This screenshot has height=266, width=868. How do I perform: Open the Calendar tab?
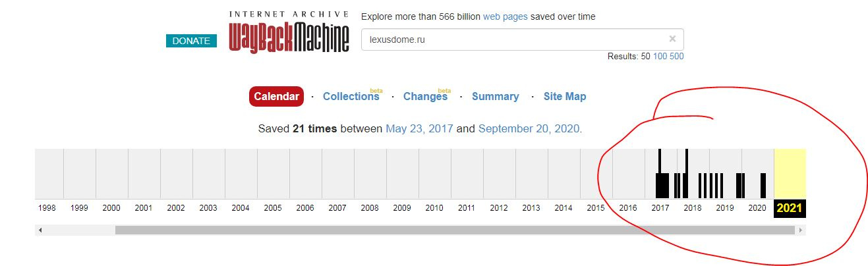pos(277,96)
